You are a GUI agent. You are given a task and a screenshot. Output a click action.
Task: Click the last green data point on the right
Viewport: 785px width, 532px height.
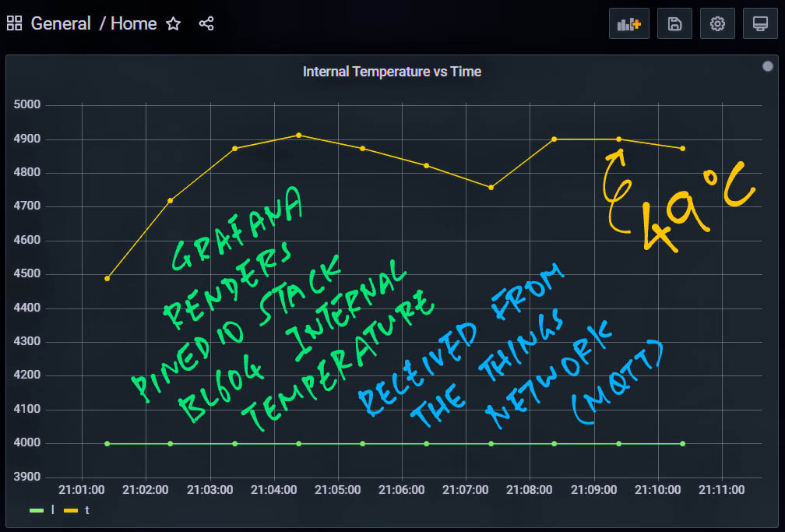[682, 444]
